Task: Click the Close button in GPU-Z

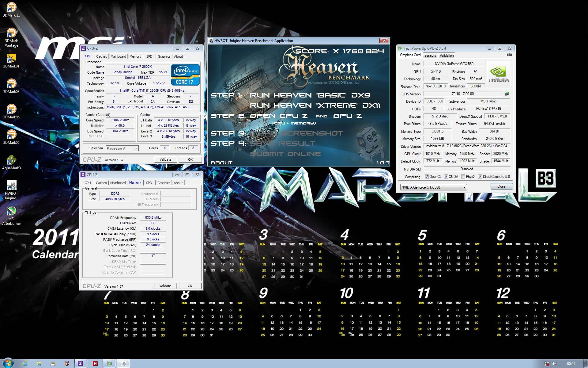Action: tap(501, 186)
